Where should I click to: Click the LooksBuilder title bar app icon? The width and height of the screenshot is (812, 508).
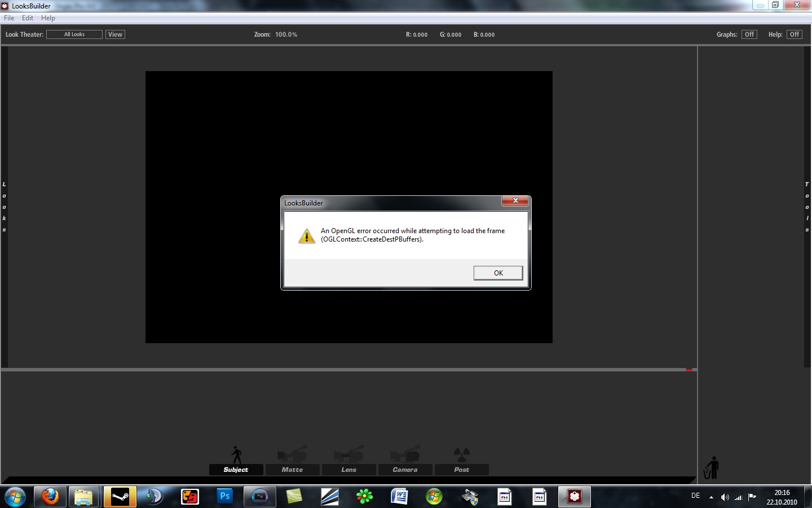click(5, 6)
